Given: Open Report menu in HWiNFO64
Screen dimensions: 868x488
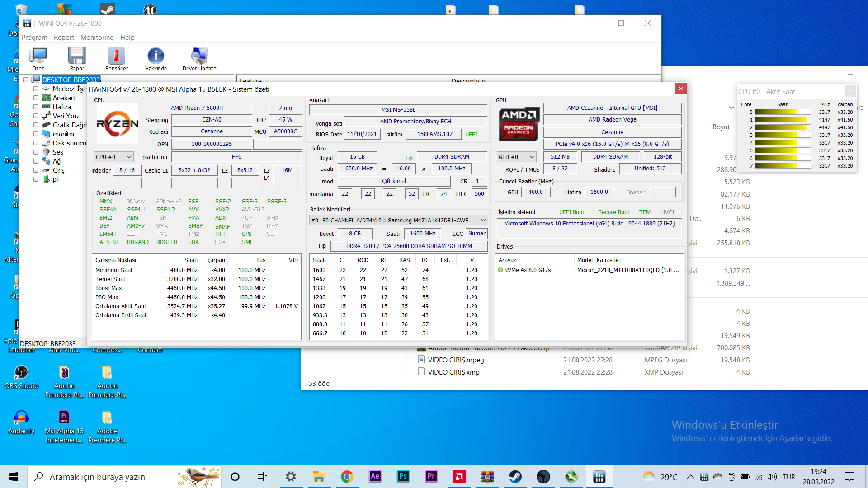Looking at the screenshot, I should click(64, 38).
